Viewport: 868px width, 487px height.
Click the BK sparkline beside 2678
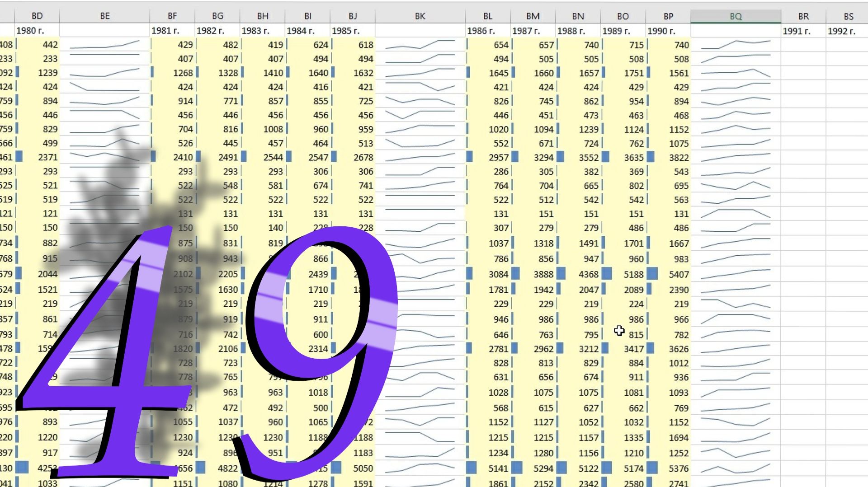pyautogui.click(x=420, y=157)
